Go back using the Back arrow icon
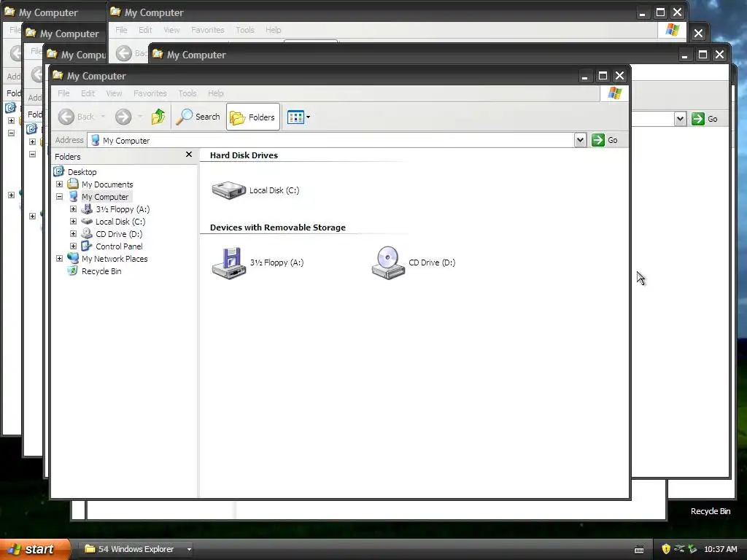The image size is (747, 560). [x=66, y=117]
